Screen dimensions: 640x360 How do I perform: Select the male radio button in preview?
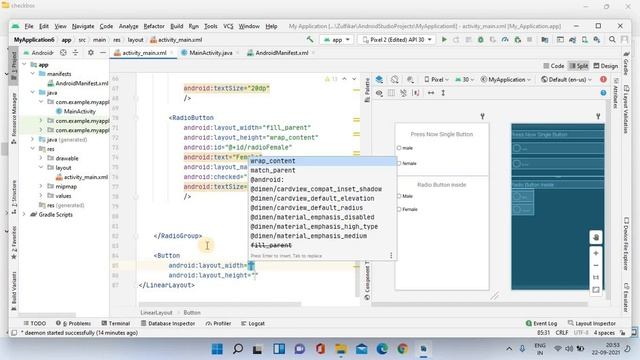coord(399,148)
